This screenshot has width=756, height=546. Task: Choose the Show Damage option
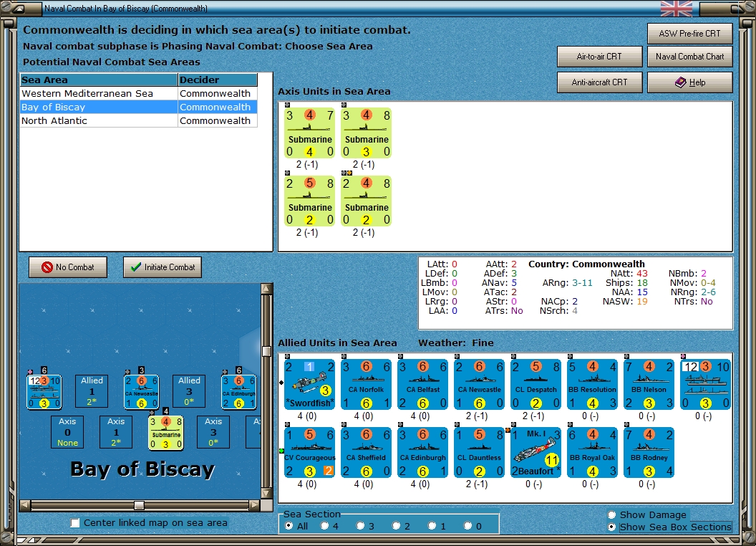pos(612,514)
